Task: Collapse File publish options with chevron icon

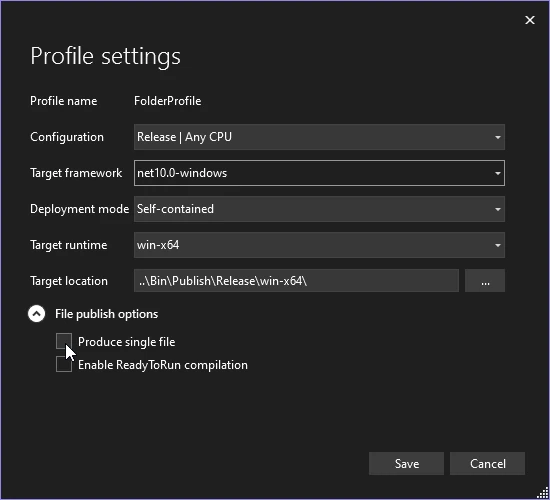Action: (36, 314)
